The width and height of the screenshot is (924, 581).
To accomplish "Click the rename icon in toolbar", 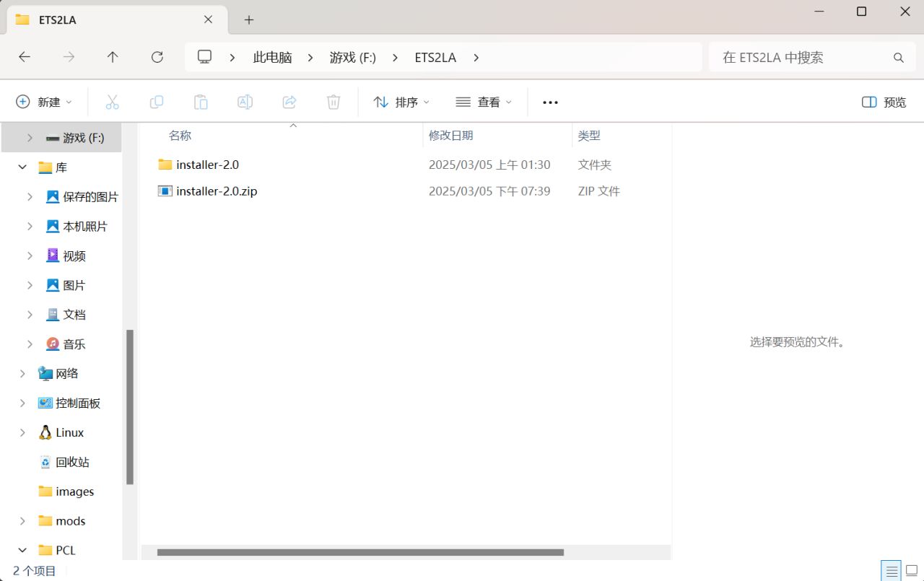I will tap(245, 102).
